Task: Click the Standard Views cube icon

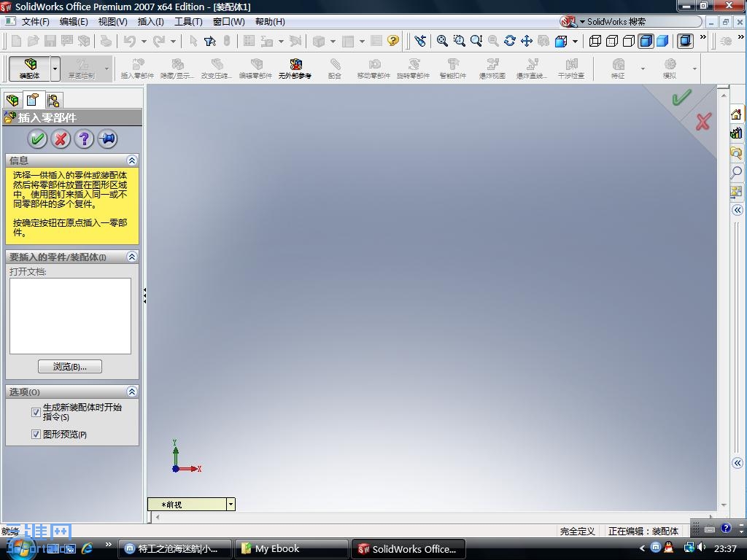Action: 561,41
